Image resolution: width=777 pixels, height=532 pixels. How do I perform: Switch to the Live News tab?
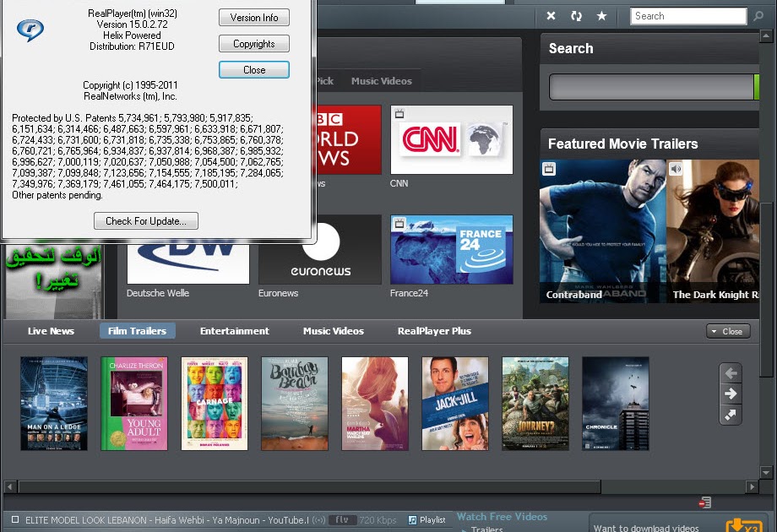point(51,331)
